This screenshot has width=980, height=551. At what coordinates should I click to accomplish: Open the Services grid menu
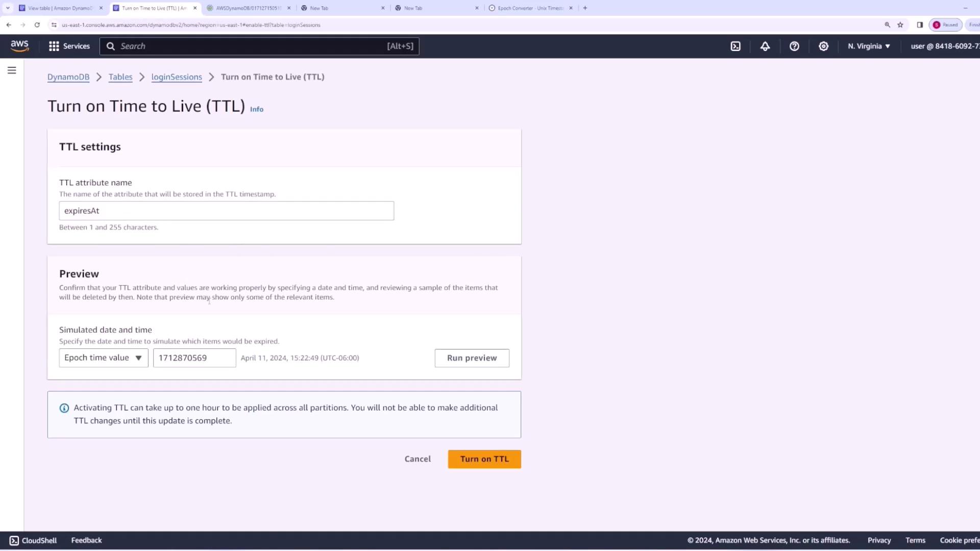(x=69, y=46)
